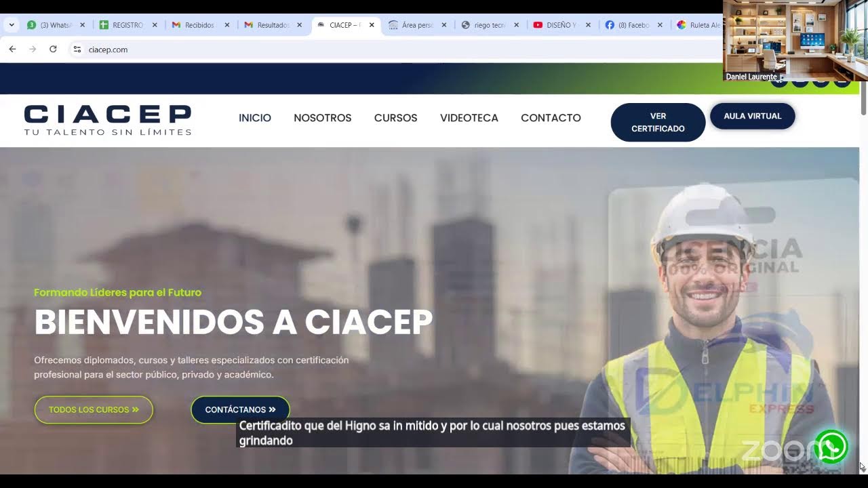The width and height of the screenshot is (868, 488).
Task: Go back with browser back arrow
Action: point(12,49)
